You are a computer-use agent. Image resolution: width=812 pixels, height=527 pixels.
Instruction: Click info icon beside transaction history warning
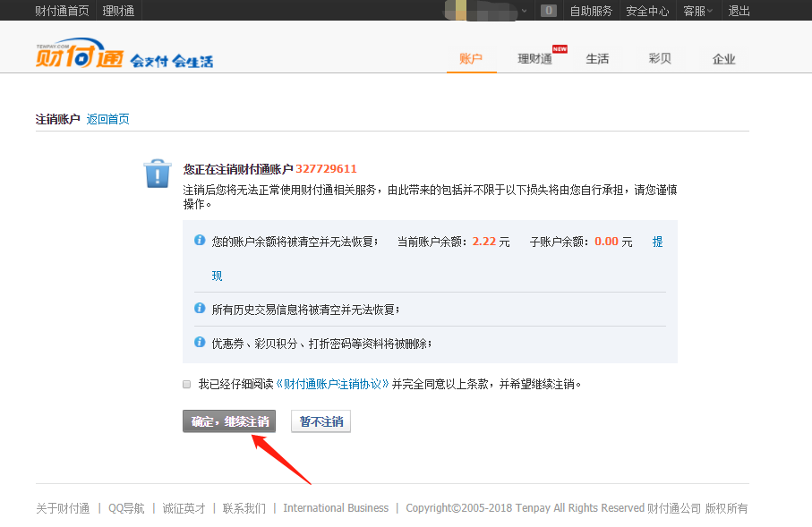pyautogui.click(x=200, y=308)
